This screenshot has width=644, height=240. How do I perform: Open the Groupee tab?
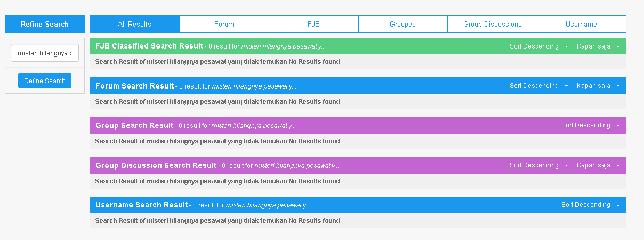click(403, 24)
